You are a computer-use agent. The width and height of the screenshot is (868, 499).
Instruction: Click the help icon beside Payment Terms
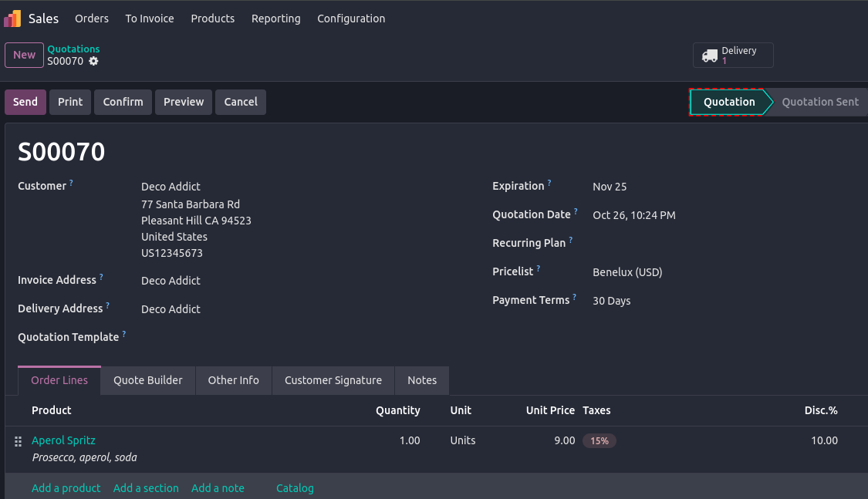pos(575,298)
